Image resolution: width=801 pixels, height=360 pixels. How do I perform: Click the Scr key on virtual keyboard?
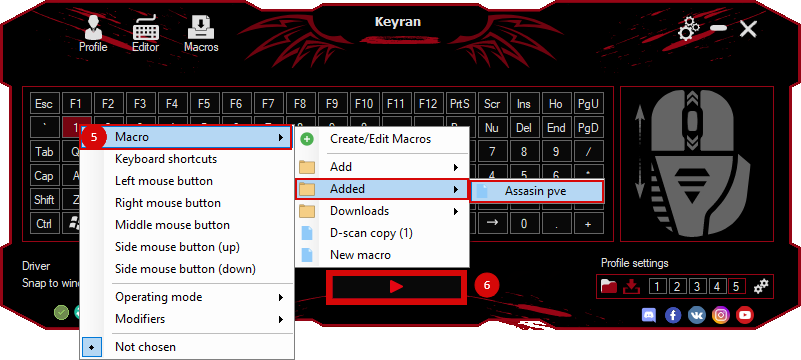pyautogui.click(x=492, y=104)
